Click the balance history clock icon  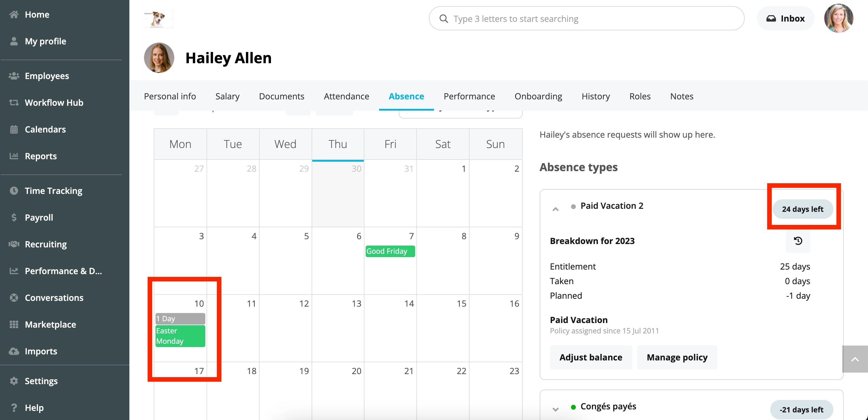(798, 241)
